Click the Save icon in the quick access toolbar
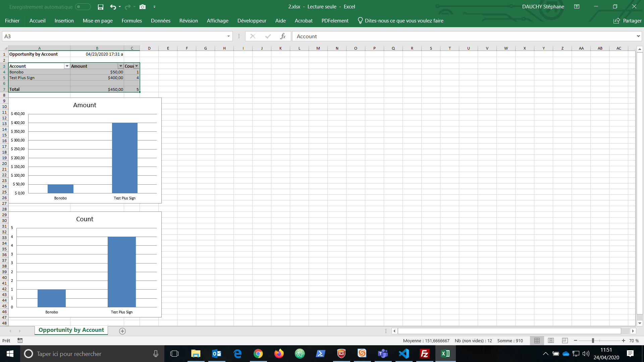This screenshot has width=644, height=362. click(x=100, y=7)
